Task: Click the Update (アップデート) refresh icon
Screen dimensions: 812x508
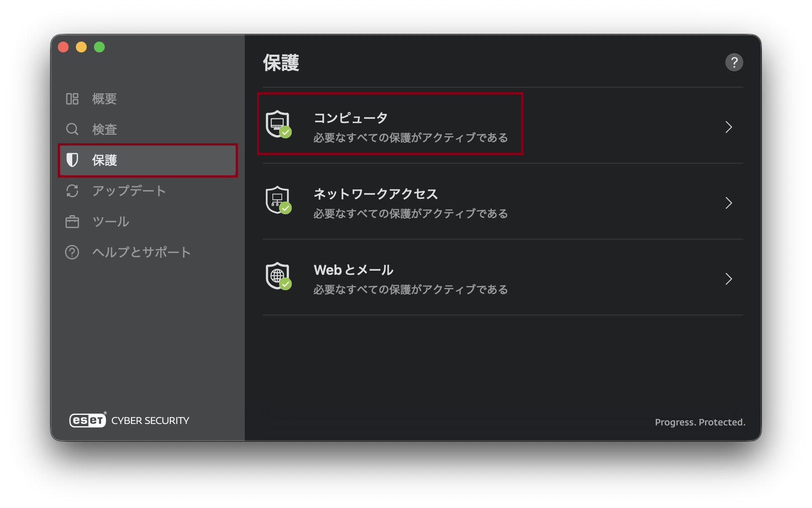Action: [72, 191]
